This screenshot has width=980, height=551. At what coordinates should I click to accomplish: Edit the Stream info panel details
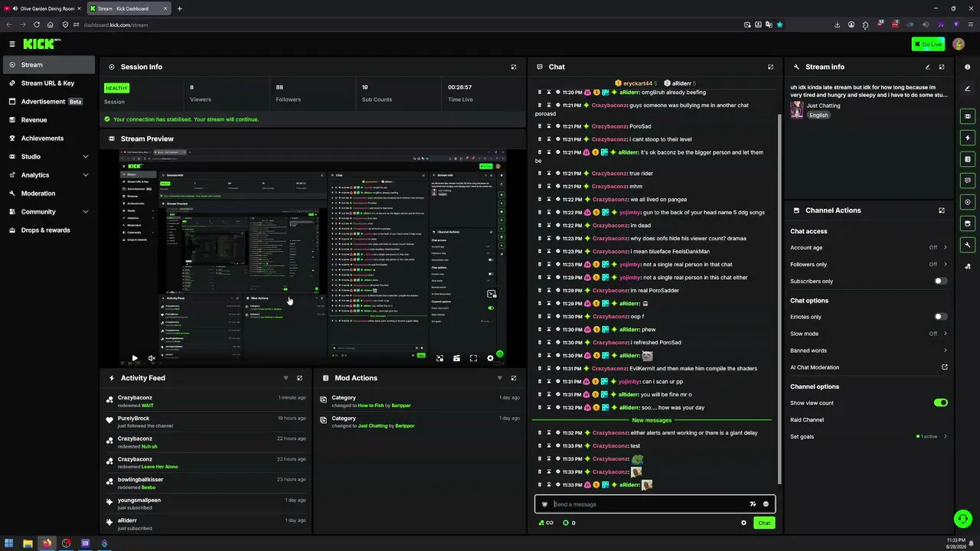point(928,67)
